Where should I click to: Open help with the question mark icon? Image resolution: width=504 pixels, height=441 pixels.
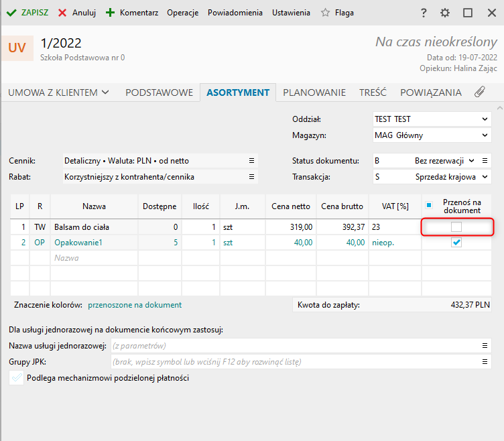tap(424, 13)
